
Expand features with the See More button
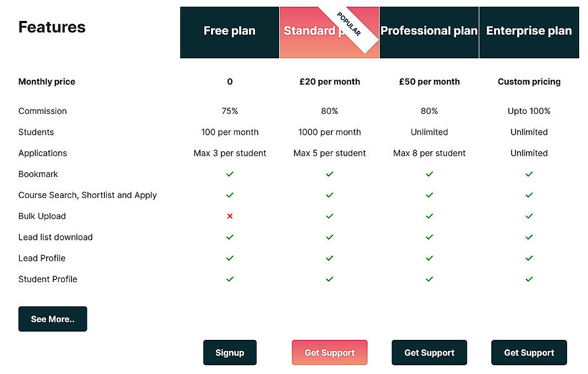[52, 319]
